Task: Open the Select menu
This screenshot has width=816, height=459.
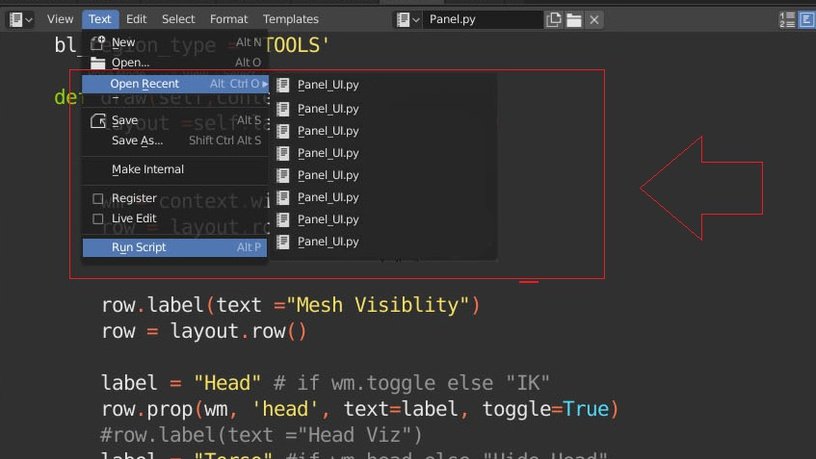Action: tap(178, 19)
